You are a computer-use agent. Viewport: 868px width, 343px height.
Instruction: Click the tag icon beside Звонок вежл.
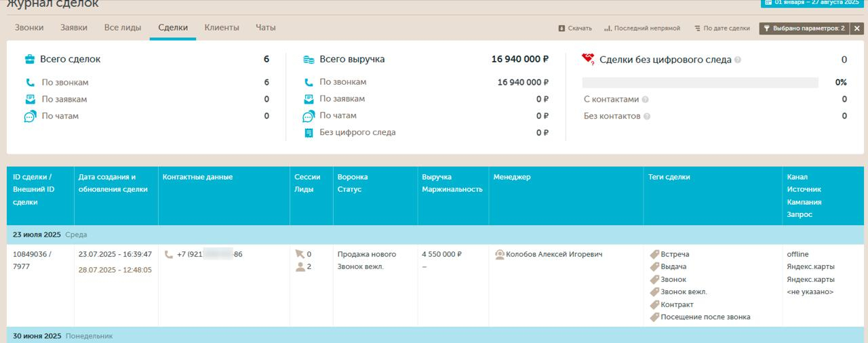click(654, 292)
